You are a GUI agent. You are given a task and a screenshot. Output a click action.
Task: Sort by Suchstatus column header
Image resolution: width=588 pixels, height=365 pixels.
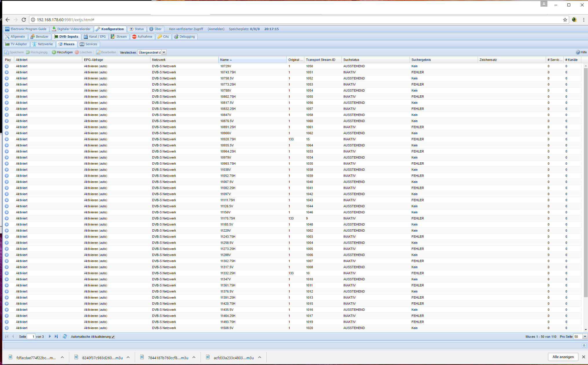(375, 60)
